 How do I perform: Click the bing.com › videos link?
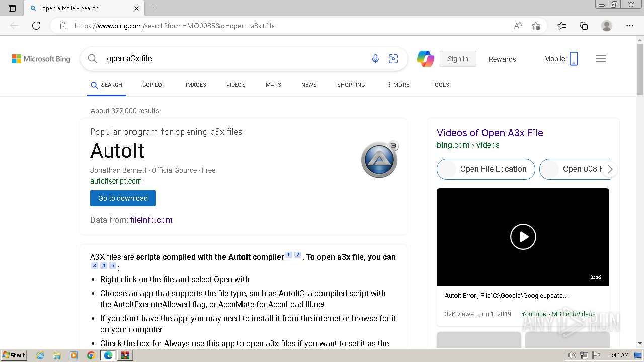coord(468,145)
